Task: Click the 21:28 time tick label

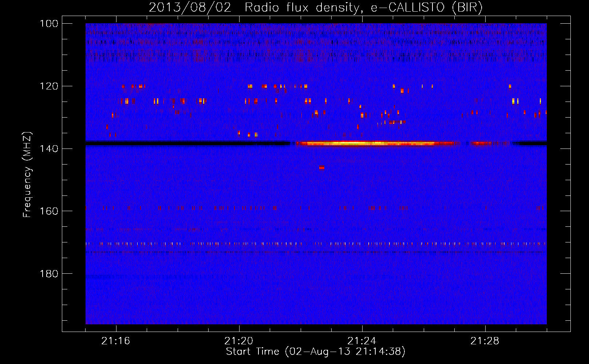Action: [x=485, y=341]
